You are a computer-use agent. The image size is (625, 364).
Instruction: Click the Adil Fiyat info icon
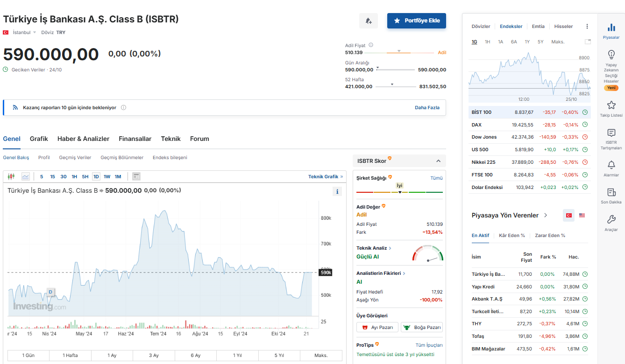(x=371, y=45)
